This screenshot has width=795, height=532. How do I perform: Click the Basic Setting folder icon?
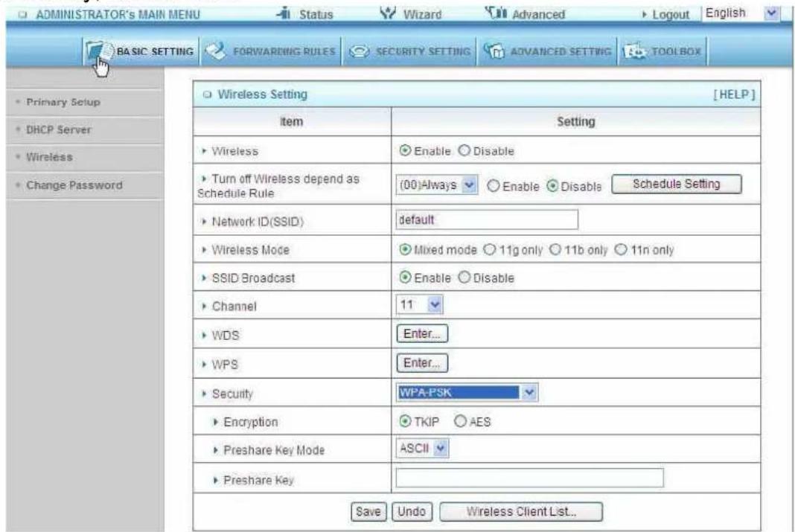(98, 51)
